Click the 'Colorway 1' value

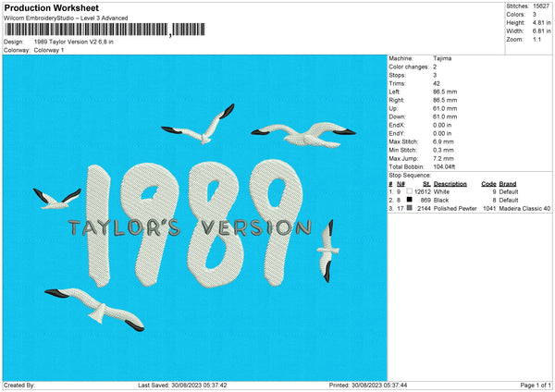pos(49,50)
